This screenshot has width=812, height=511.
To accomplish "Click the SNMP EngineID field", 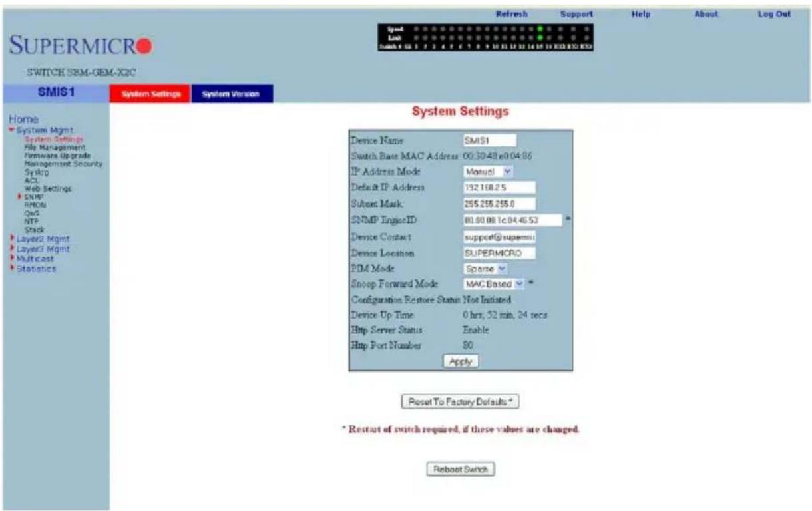I will 513,220.
